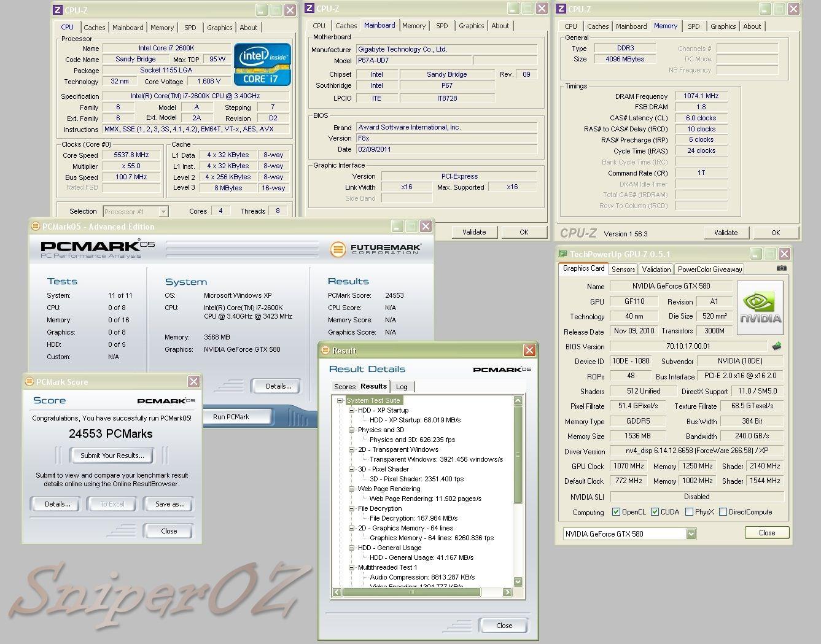Click scroll-down arrow of Result tree
This screenshot has height=644, width=821.
[x=518, y=581]
